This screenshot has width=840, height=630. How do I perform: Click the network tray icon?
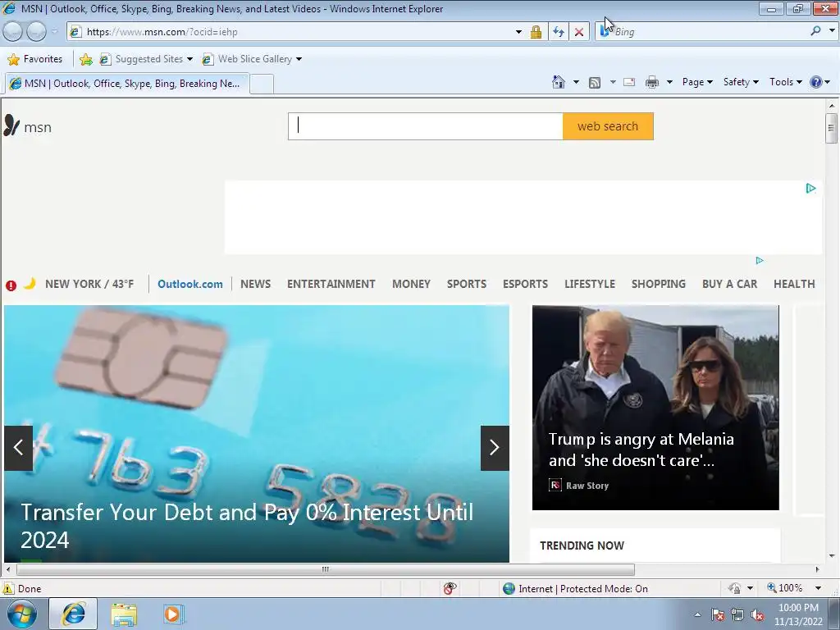click(737, 614)
